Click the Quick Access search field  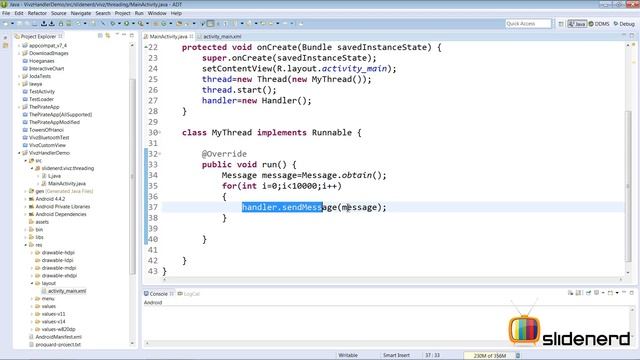528,24
